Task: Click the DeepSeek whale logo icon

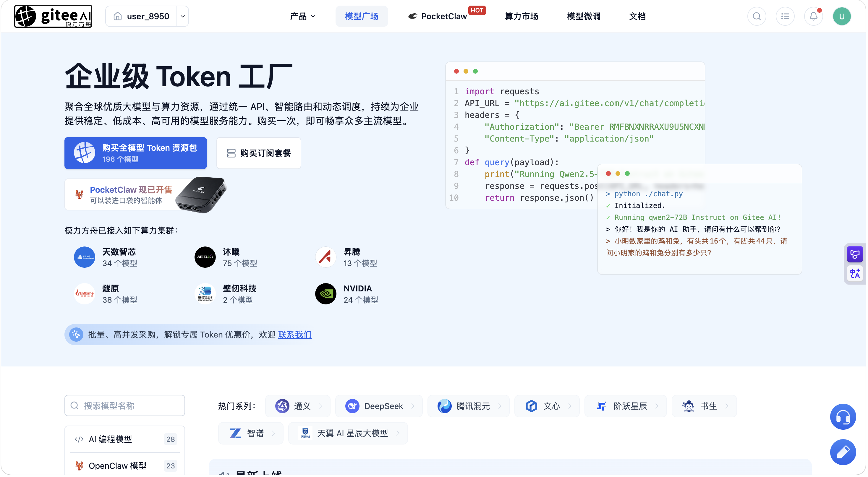Action: click(x=352, y=406)
